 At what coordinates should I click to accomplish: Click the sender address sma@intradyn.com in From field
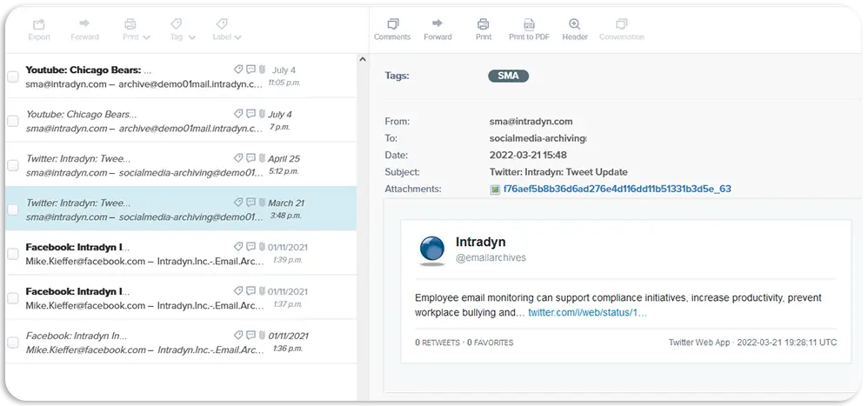pyautogui.click(x=531, y=121)
